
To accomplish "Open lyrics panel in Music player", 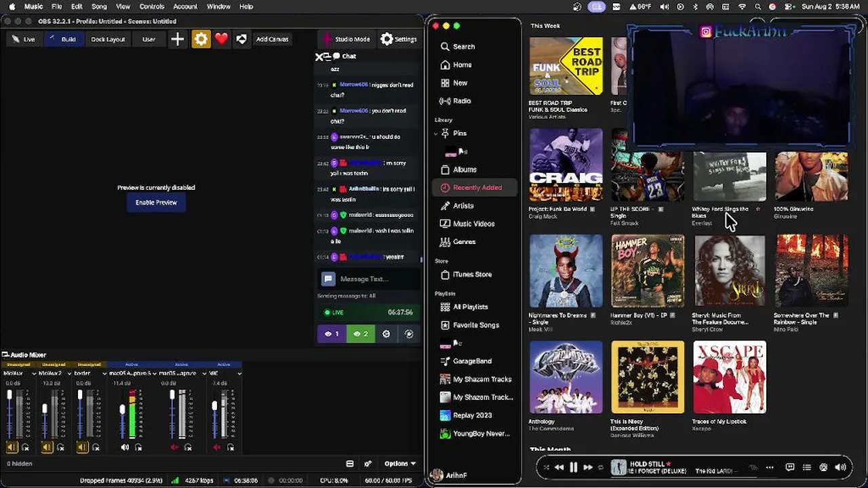I will 790,467.
